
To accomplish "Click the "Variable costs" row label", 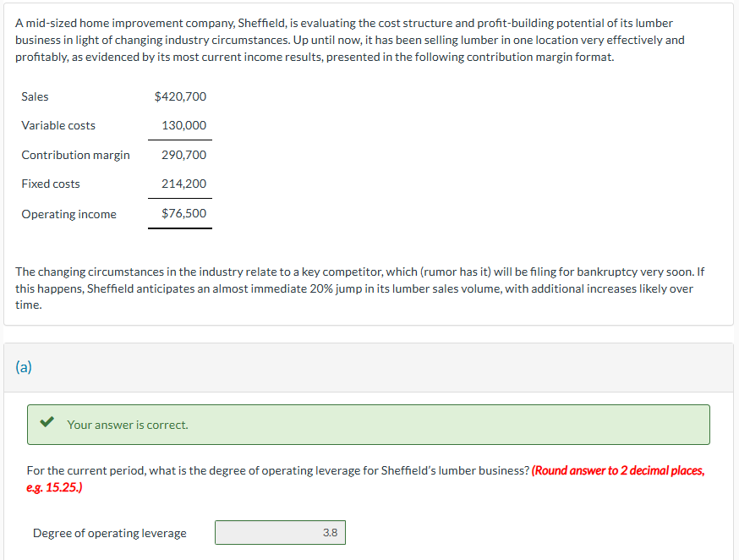I will [x=58, y=125].
